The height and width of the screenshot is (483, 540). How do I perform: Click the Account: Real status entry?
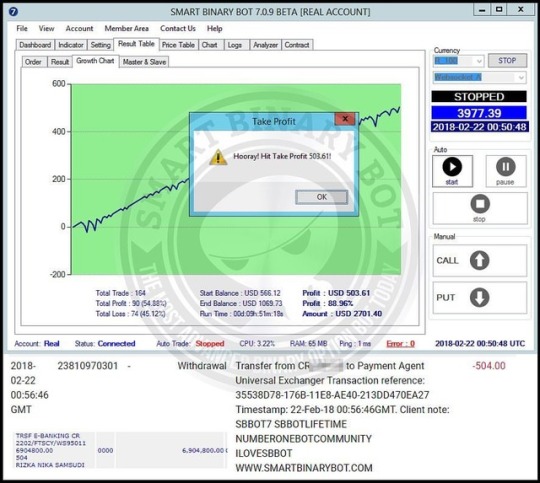[37, 343]
